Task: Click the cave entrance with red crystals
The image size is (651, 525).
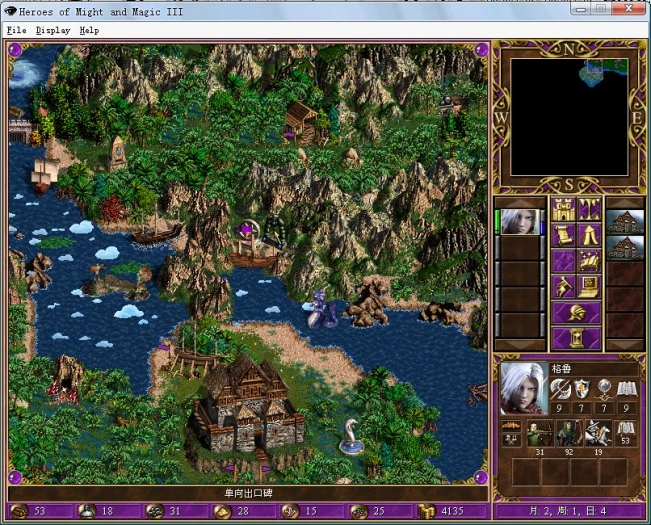Action: tap(66, 381)
